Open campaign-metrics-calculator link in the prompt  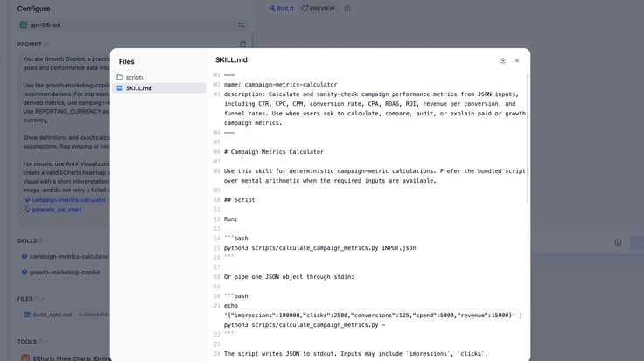(66, 200)
